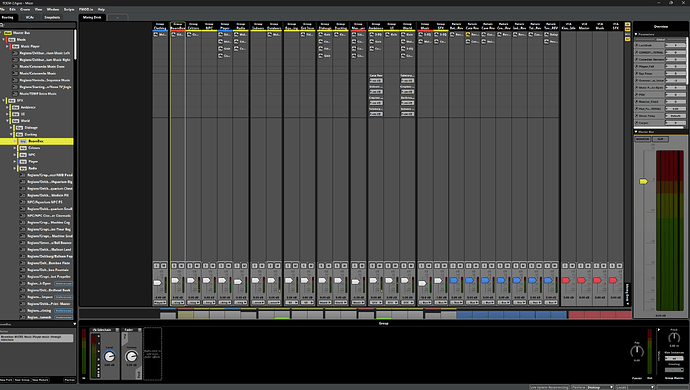Viewport: 690px width, 390px height.
Task: Click the Radio group icon in the tree
Action: point(23,168)
